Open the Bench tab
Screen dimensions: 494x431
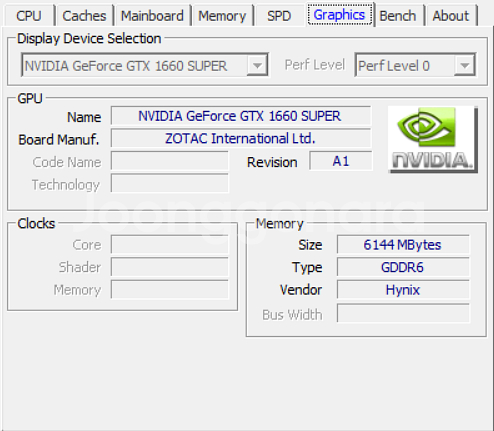tap(398, 16)
